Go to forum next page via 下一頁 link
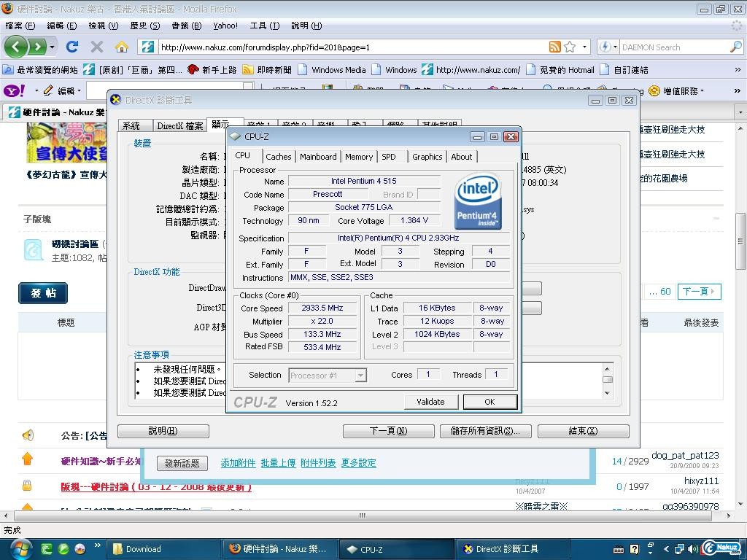 698,292
